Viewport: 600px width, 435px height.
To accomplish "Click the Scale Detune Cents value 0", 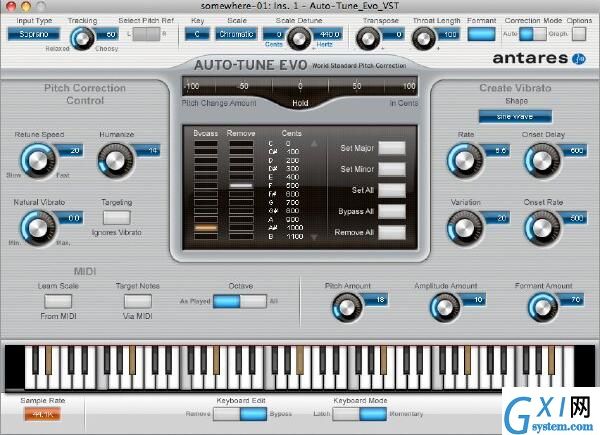I will click(x=274, y=34).
